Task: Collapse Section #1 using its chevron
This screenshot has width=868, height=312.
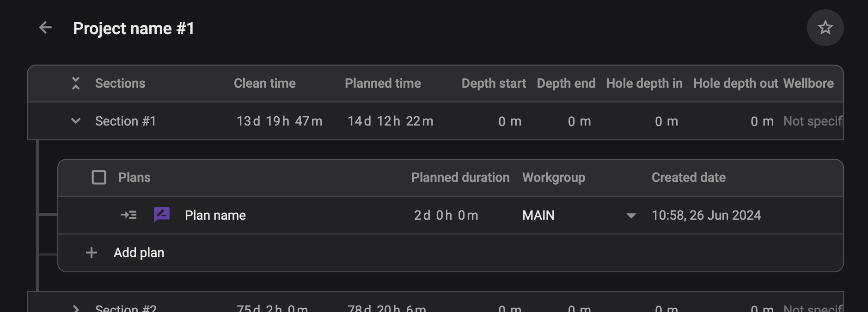Action: coord(75,120)
